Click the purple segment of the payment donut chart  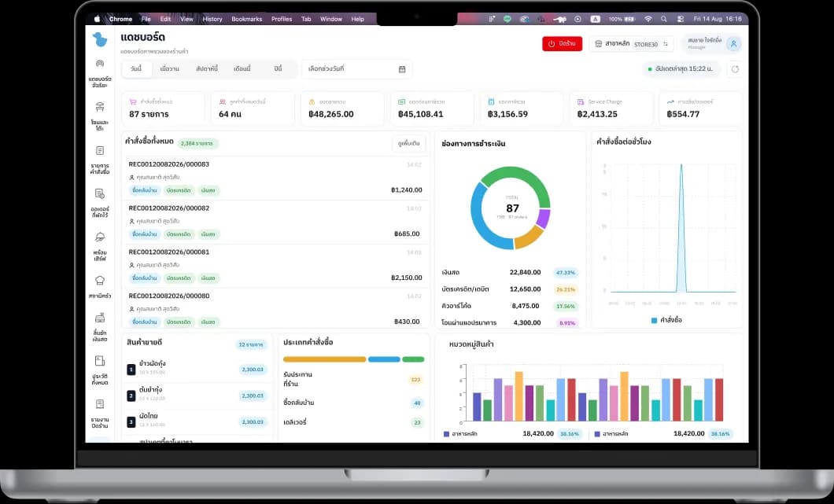click(x=544, y=218)
